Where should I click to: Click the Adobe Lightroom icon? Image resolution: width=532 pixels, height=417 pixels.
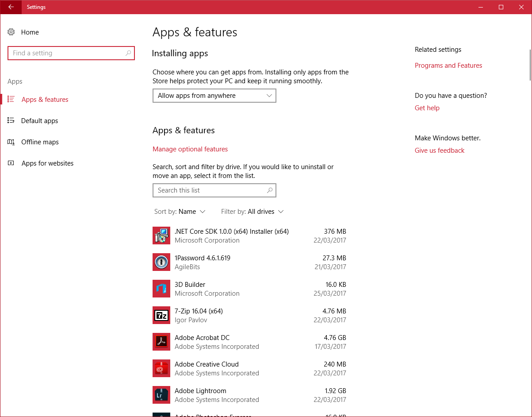point(161,395)
